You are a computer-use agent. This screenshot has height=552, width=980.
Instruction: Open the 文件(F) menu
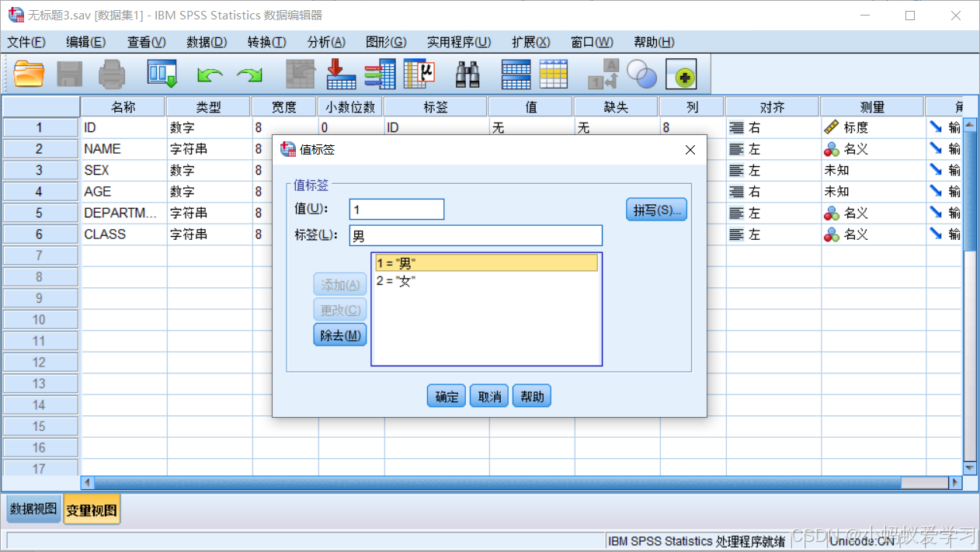[x=26, y=42]
